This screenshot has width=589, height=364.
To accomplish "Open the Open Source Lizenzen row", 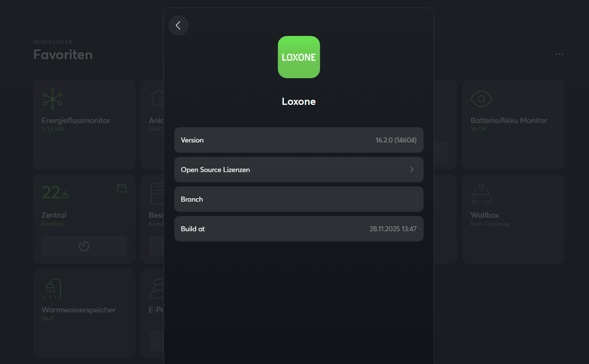I will pos(299,170).
